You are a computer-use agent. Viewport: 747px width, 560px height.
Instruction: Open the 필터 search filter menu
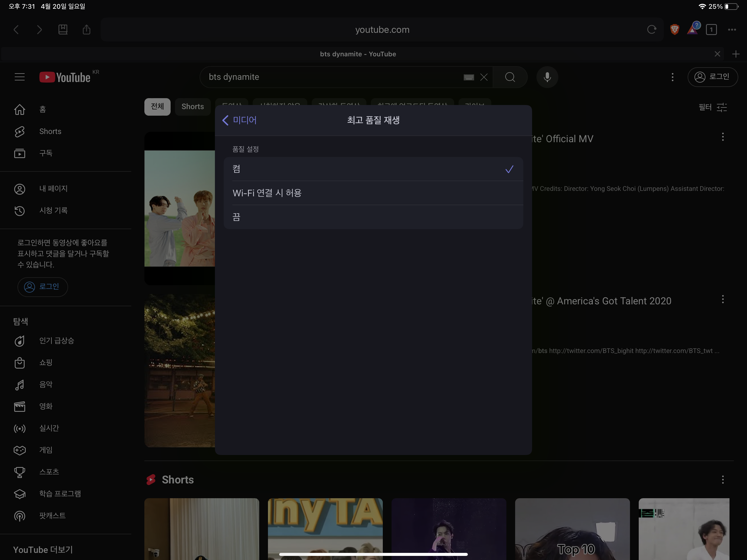coord(713,107)
